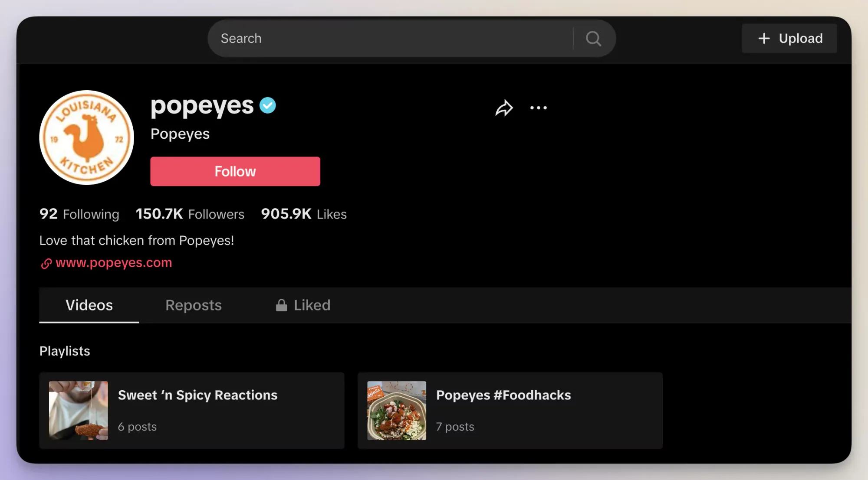Click the link chain icon beside website
The width and height of the screenshot is (868, 480).
coord(46,263)
